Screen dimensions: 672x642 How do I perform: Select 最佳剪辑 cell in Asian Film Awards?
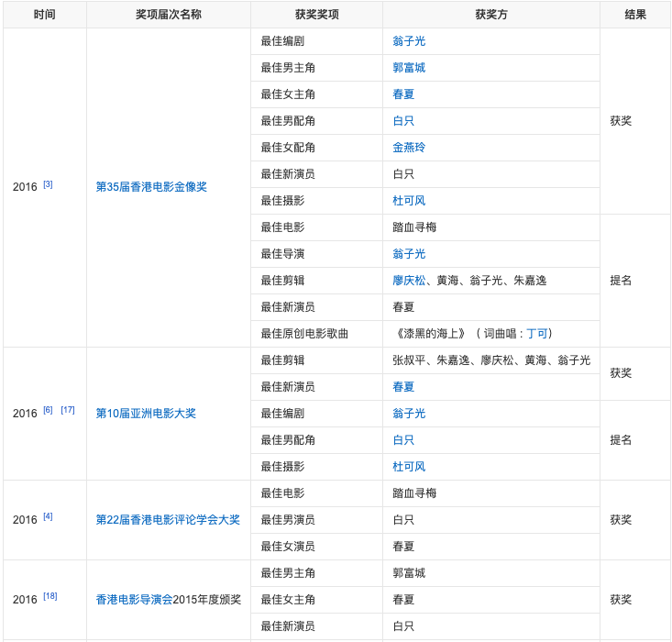click(x=316, y=360)
